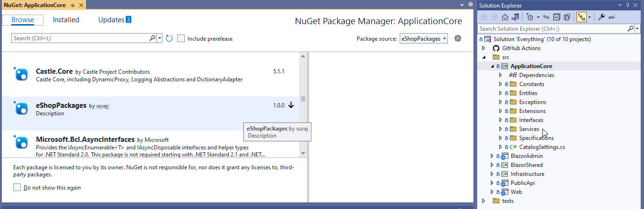The height and width of the screenshot is (209, 644).
Task: Pin the Solution Explorer panel
Action: pyautogui.click(x=628, y=5)
